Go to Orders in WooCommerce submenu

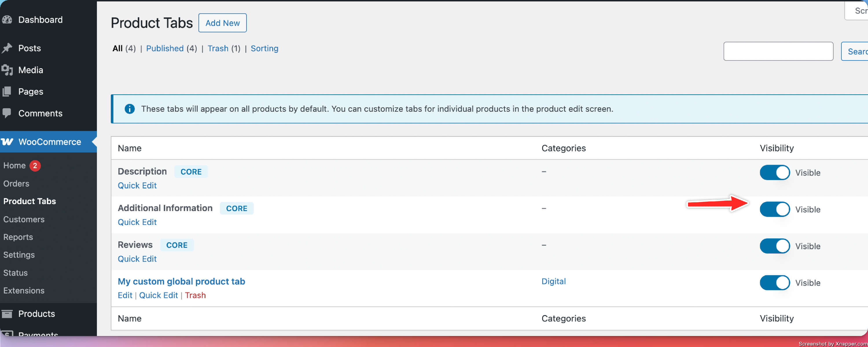[x=16, y=183]
